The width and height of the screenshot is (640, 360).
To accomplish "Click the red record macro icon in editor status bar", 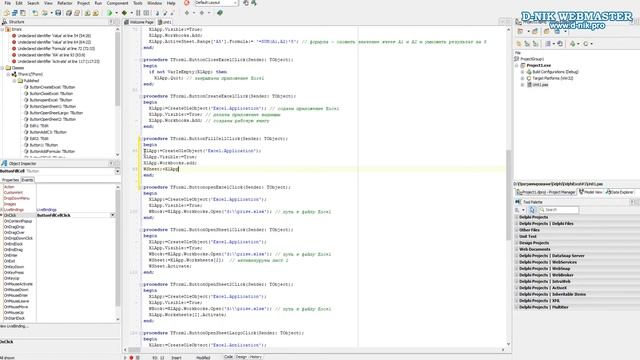I will 131,358.
